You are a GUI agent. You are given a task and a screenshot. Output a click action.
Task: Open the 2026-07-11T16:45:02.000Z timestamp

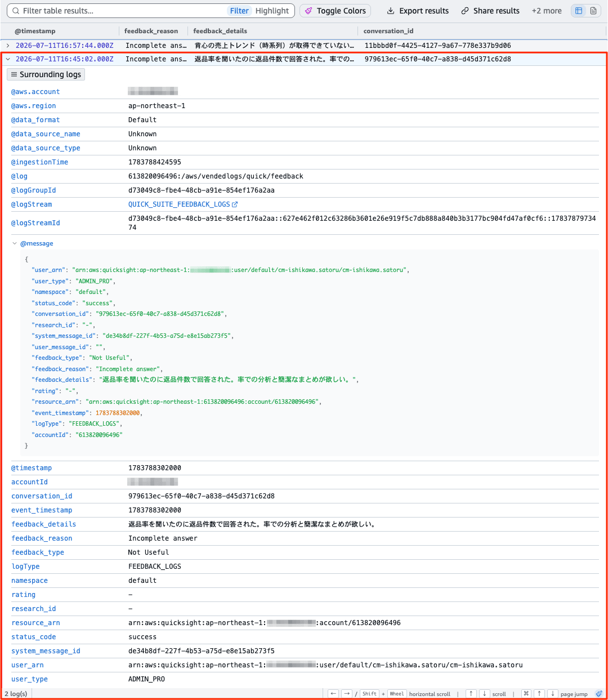pyautogui.click(x=64, y=59)
